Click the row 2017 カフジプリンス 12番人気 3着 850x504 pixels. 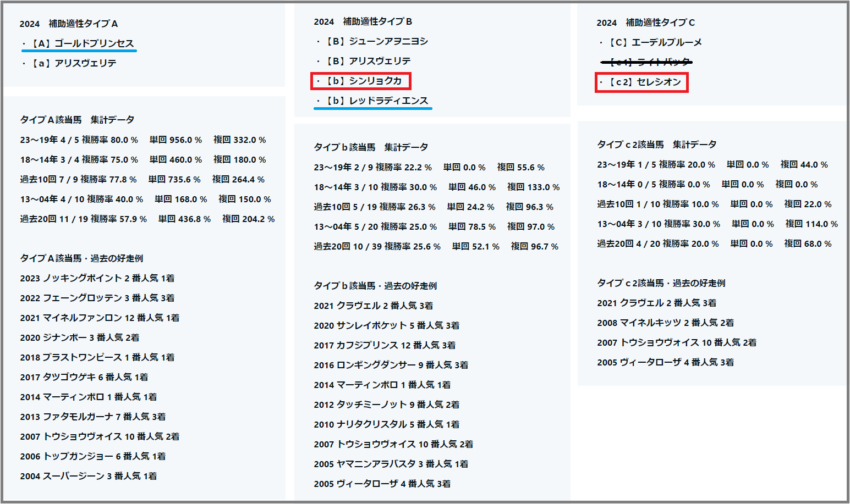tap(385, 346)
